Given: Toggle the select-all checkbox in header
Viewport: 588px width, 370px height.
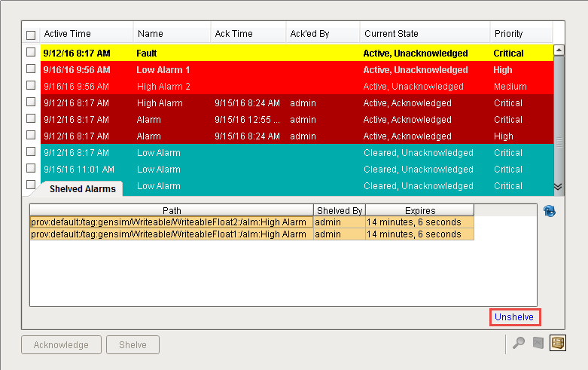Looking at the screenshot, I should [31, 35].
